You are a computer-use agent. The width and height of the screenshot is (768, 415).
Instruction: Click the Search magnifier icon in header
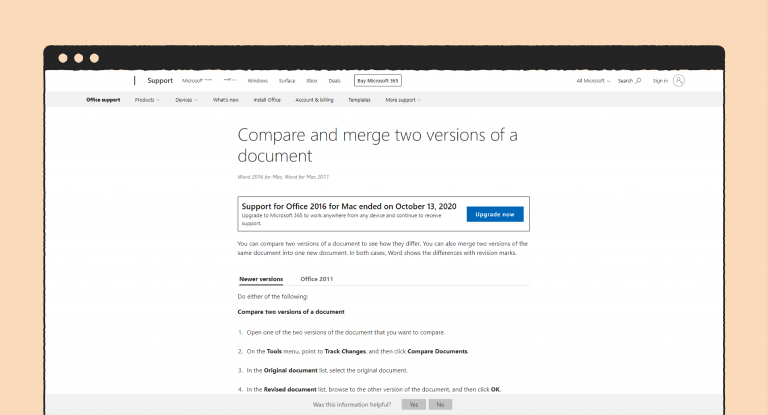pos(638,80)
